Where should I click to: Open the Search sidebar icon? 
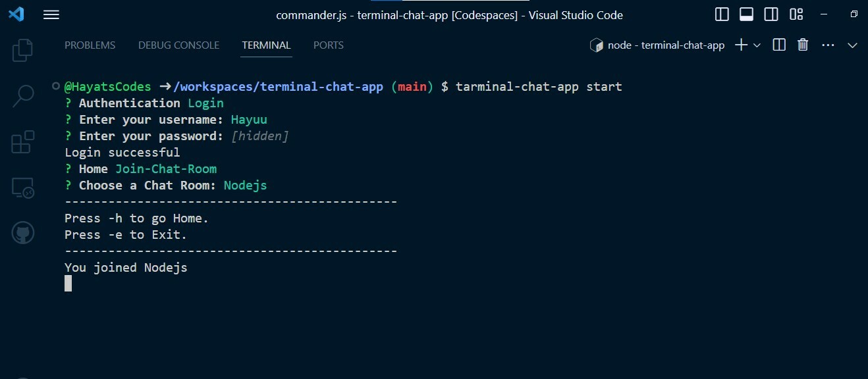click(23, 95)
